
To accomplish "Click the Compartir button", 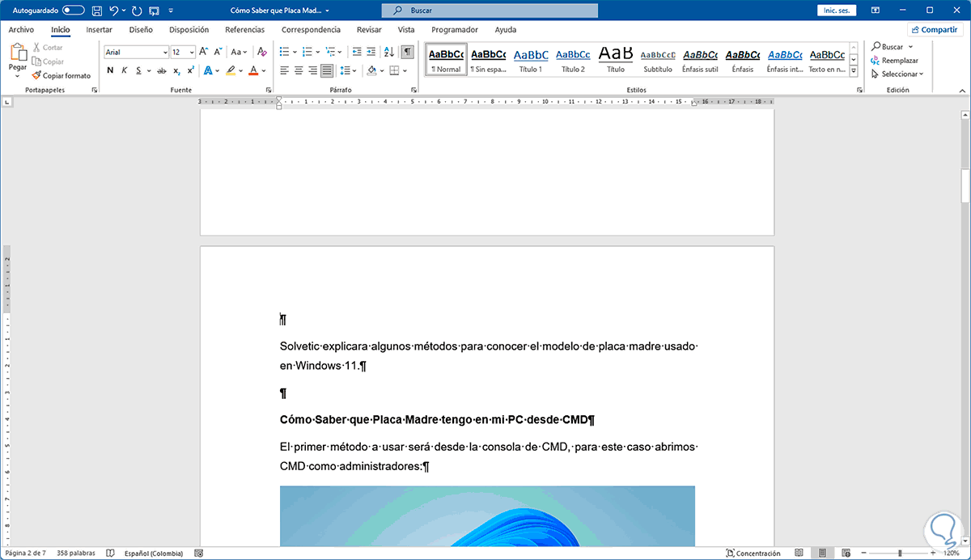I will [x=935, y=29].
